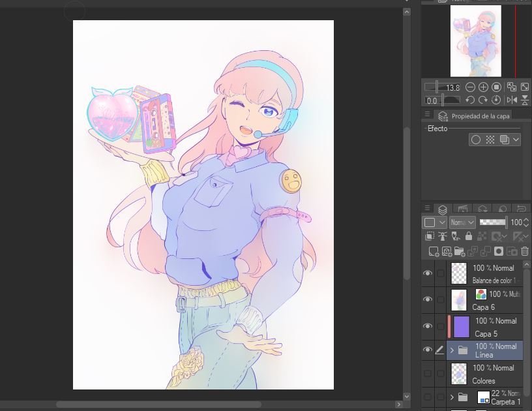532x411 pixels.
Task: Open the Layers panel hamburger menu
Action: [427, 207]
